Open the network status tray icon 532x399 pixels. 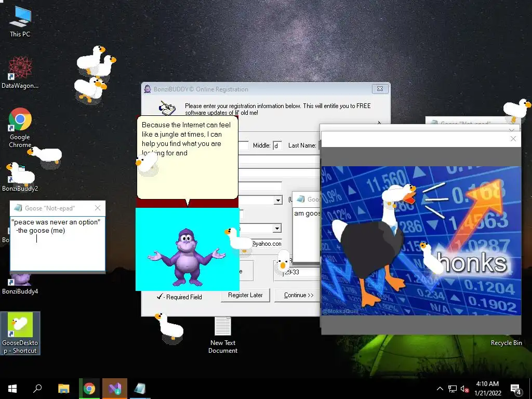click(x=453, y=389)
